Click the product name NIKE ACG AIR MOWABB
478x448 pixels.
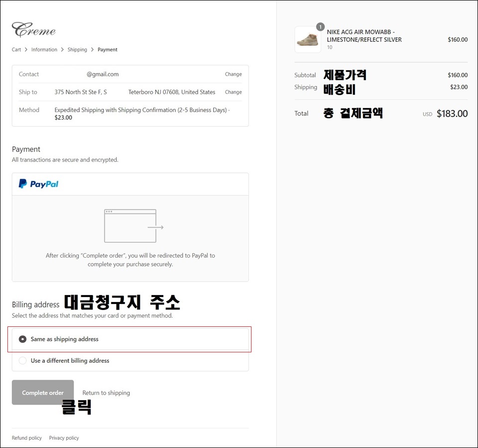tap(364, 36)
